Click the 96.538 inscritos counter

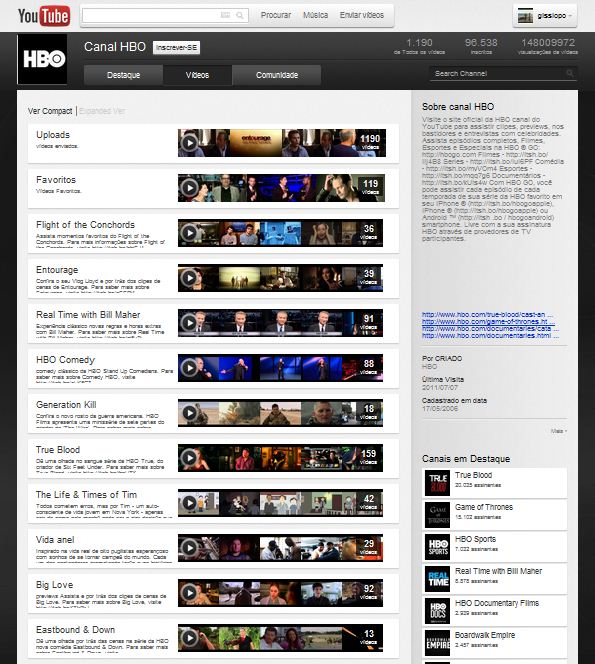click(481, 46)
